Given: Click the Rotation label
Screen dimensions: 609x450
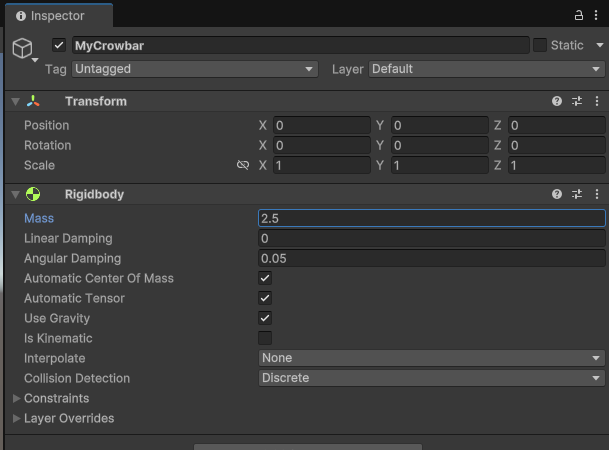Looking at the screenshot, I should pos(48,145).
